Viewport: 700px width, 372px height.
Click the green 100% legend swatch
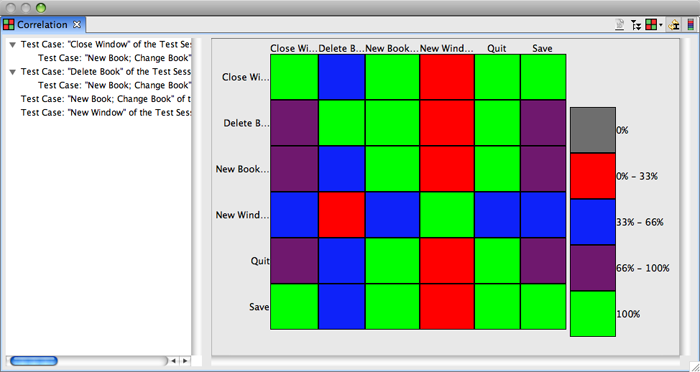pyautogui.click(x=593, y=314)
